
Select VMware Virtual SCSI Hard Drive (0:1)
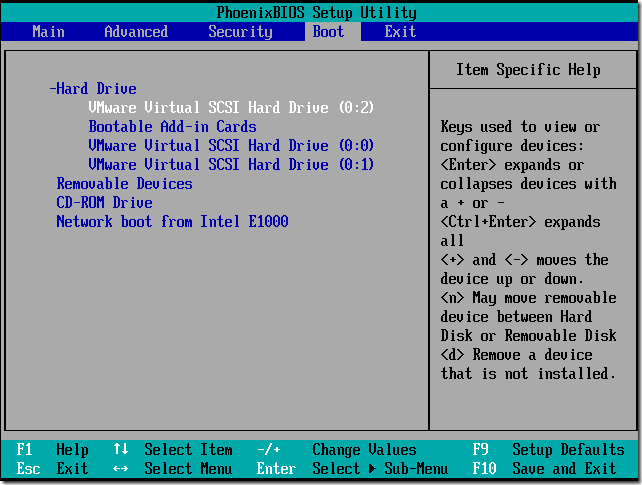tap(231, 165)
